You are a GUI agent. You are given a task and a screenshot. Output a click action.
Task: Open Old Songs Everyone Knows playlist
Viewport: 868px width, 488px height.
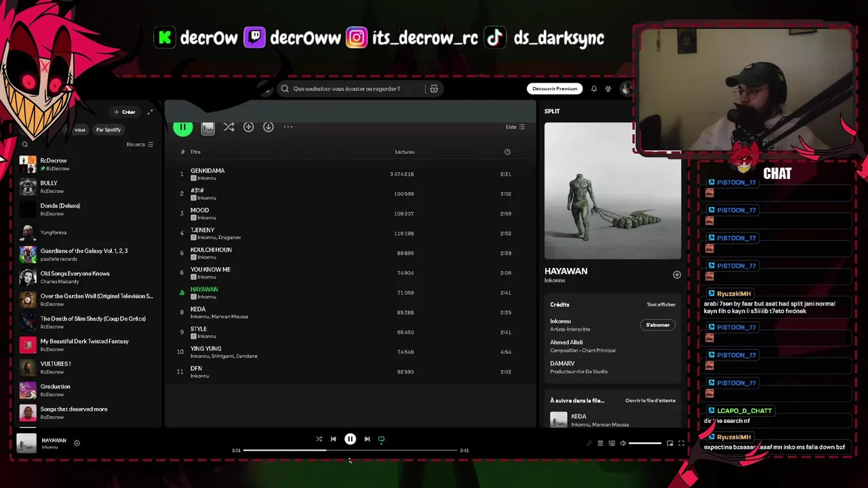88,277
